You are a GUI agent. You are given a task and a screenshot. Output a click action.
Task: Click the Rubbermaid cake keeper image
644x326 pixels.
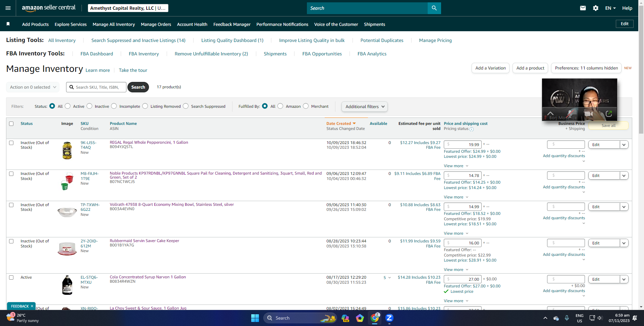(x=67, y=249)
